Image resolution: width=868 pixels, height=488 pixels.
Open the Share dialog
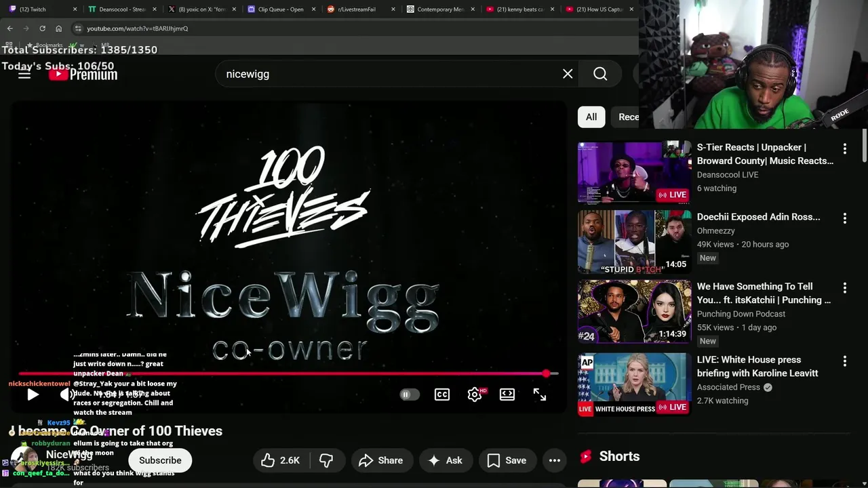380,460
